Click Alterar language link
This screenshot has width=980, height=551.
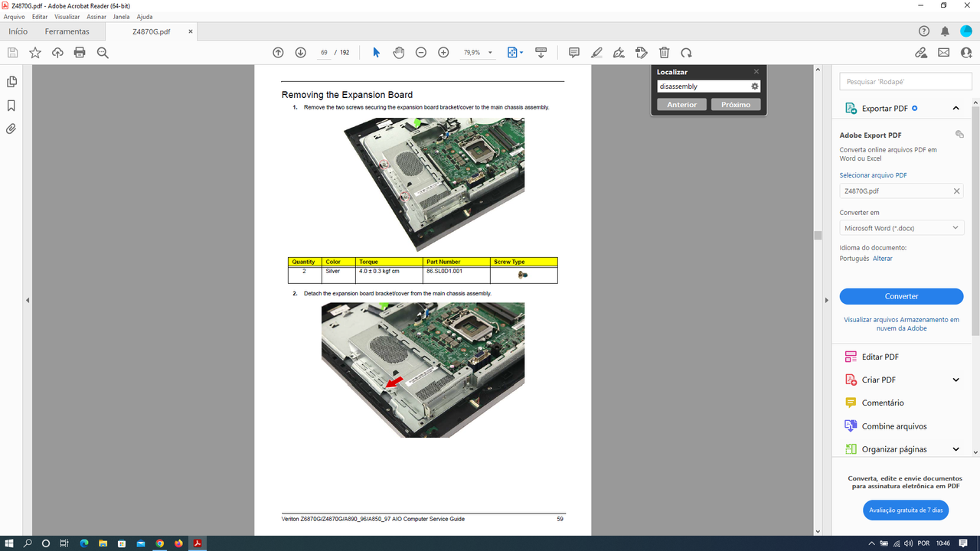coord(883,259)
